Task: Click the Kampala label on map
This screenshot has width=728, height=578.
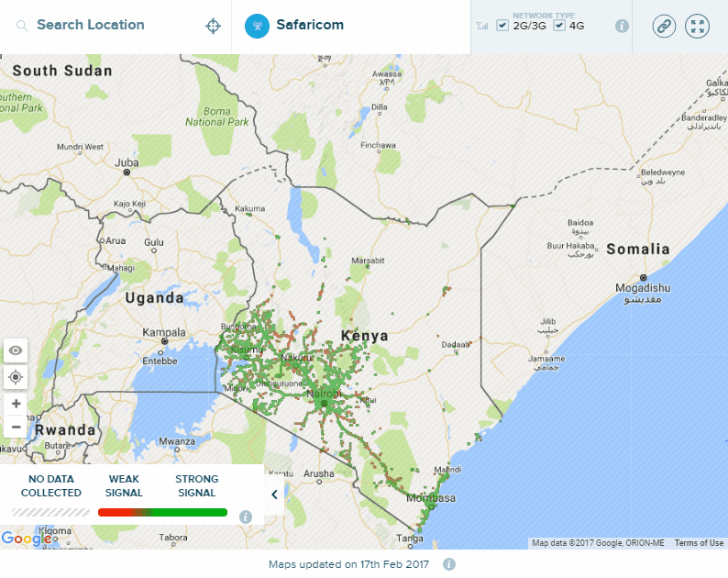Action: pyautogui.click(x=164, y=333)
